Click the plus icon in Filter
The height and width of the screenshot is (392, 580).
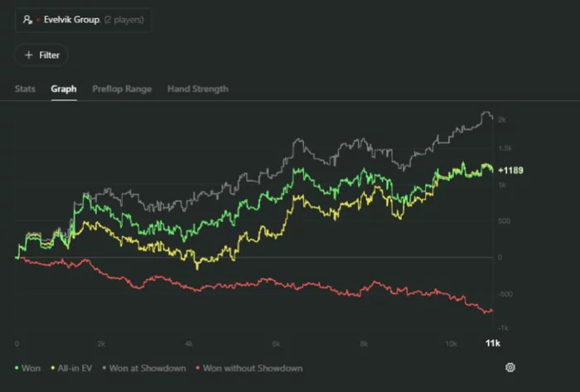28,55
